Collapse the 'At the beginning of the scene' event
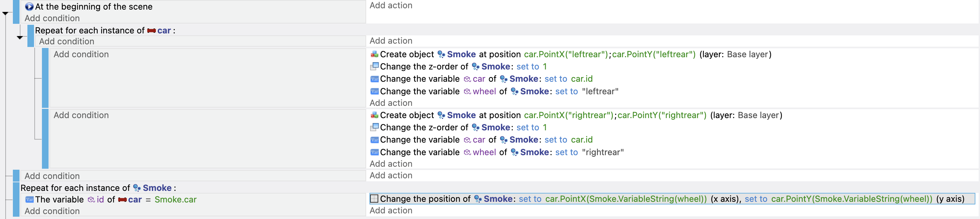The width and height of the screenshot is (980, 219). [5, 14]
